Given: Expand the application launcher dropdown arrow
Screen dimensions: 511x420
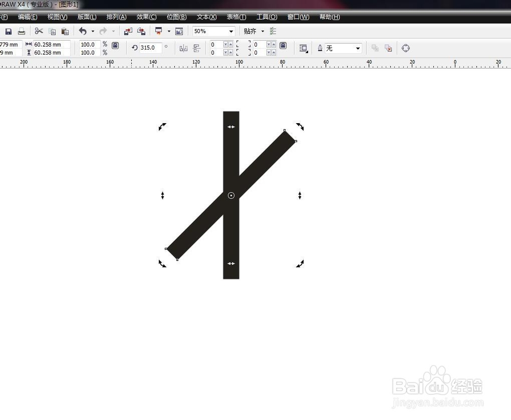Looking at the screenshot, I should pos(169,31).
